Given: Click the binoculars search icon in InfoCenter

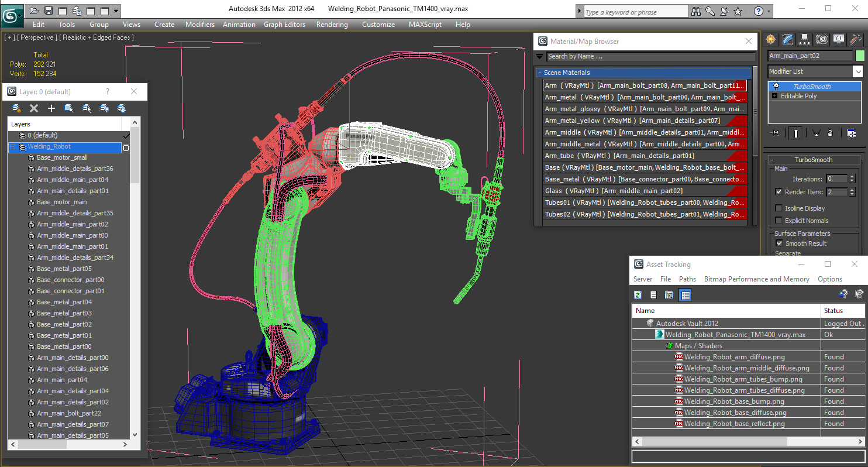Looking at the screenshot, I should click(x=696, y=11).
